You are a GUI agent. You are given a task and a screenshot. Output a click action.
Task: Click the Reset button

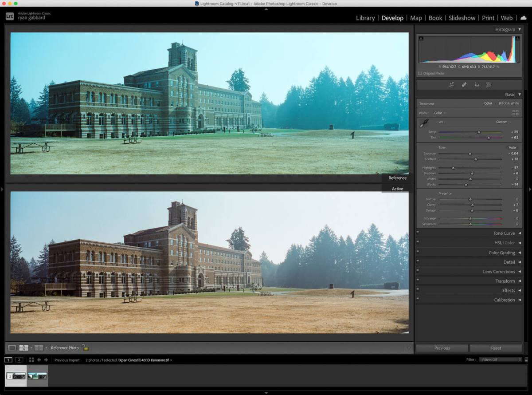pos(495,348)
